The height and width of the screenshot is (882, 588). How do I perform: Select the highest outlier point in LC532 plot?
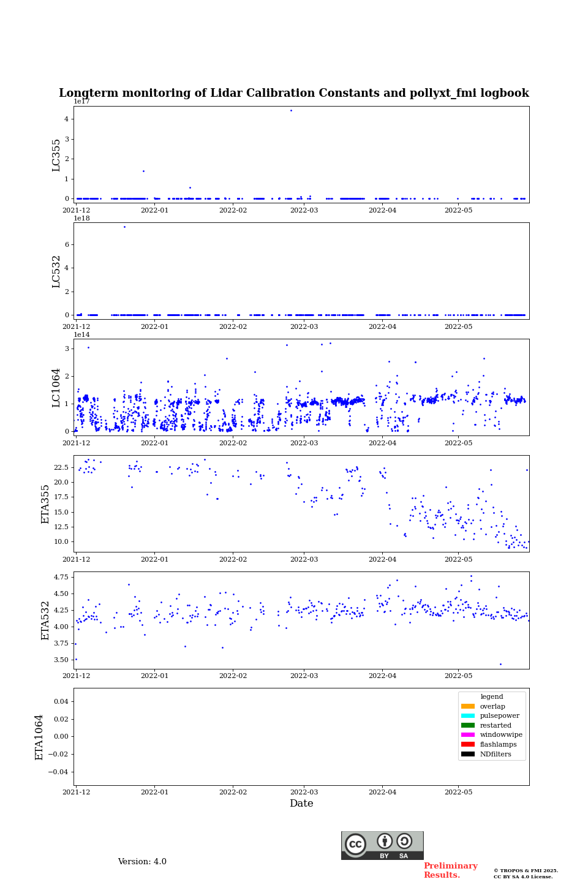[124, 227]
